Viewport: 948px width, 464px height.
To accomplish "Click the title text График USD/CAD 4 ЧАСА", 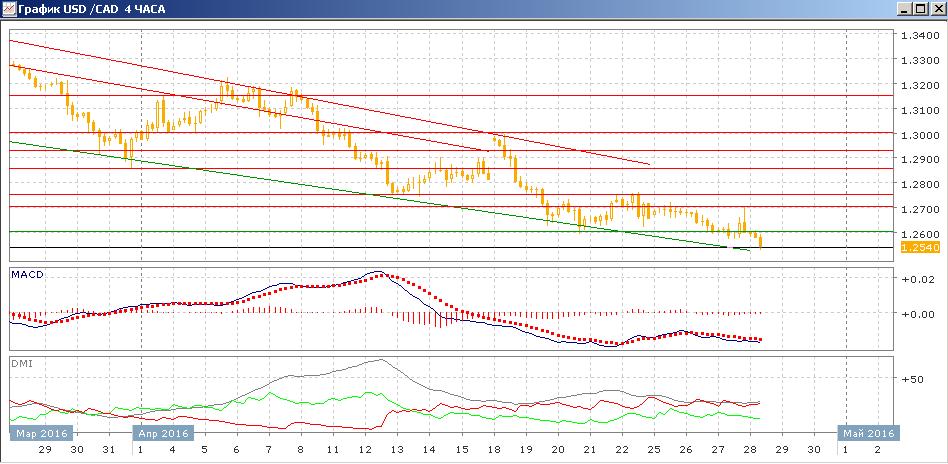I will click(91, 9).
